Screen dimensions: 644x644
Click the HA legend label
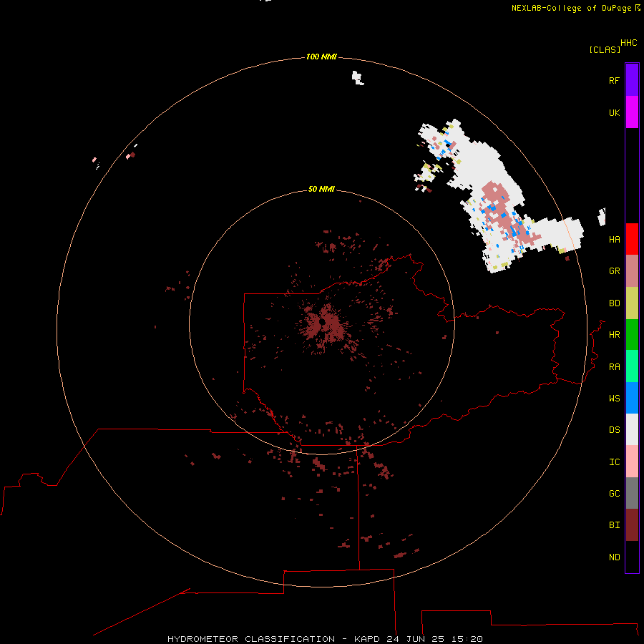[x=614, y=239]
